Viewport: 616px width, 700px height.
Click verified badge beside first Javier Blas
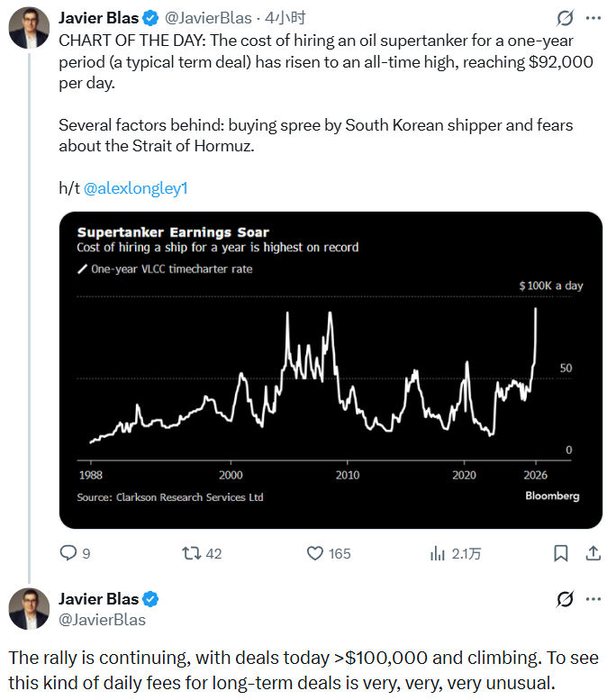tap(151, 17)
